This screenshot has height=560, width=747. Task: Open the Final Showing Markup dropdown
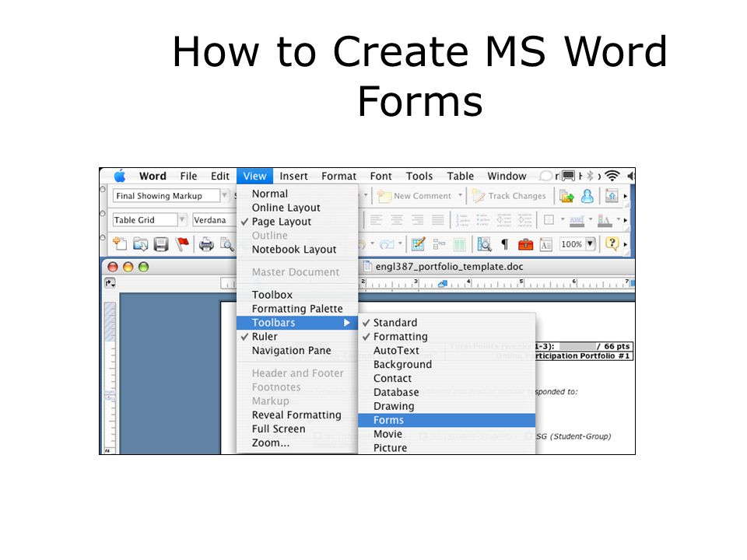point(224,195)
